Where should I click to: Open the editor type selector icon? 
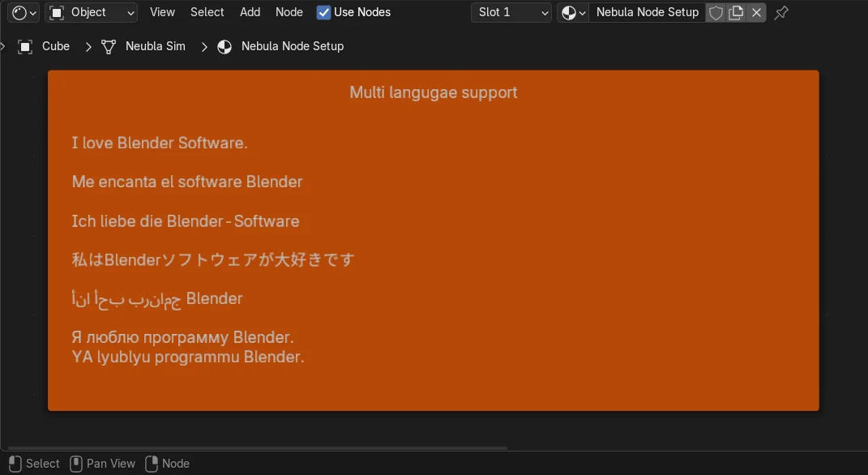[x=18, y=12]
